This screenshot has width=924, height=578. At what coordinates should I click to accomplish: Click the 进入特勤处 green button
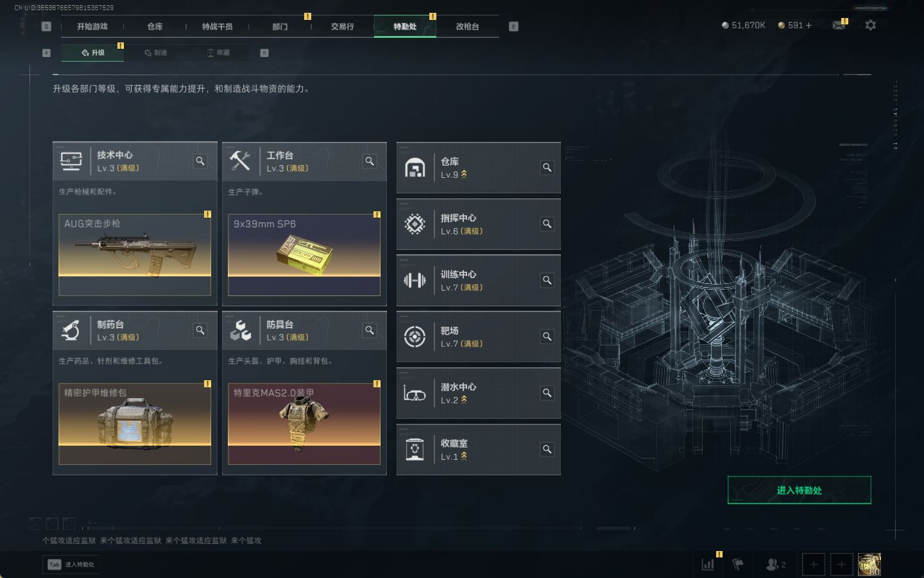pyautogui.click(x=799, y=490)
